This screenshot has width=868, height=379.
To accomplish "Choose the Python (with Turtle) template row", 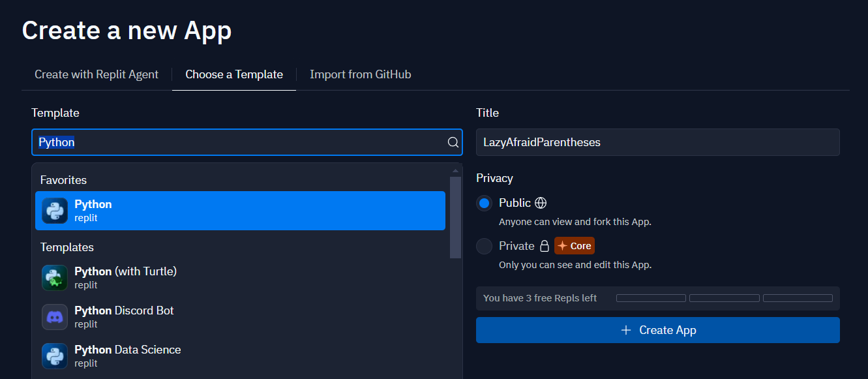I will pyautogui.click(x=240, y=278).
